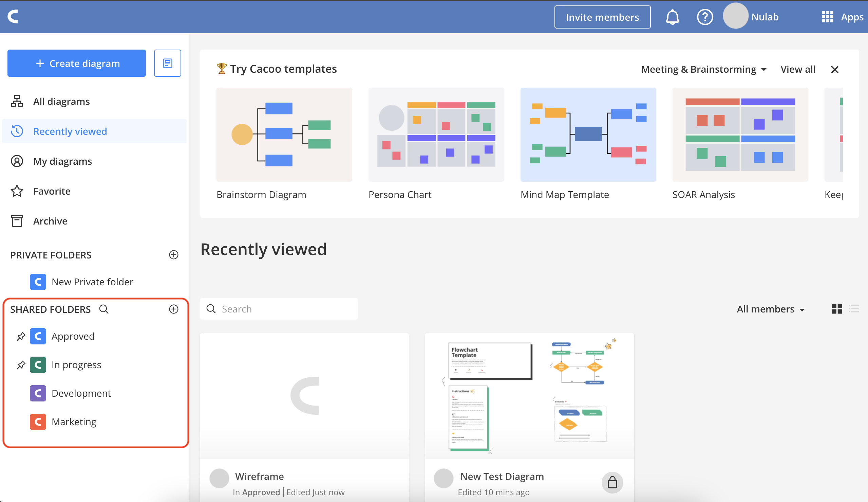Click the SOAR Analysis label
This screenshot has width=868, height=502.
703,195
